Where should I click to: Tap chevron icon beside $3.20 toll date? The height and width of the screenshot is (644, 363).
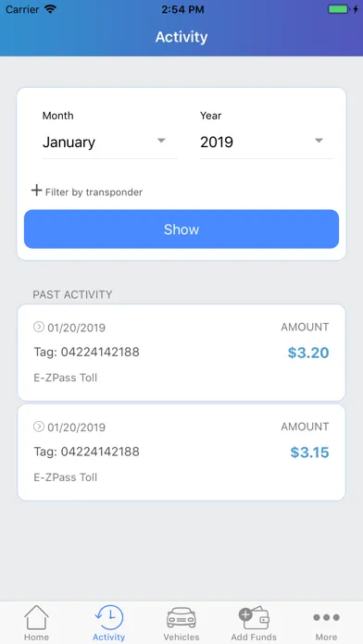click(39, 327)
